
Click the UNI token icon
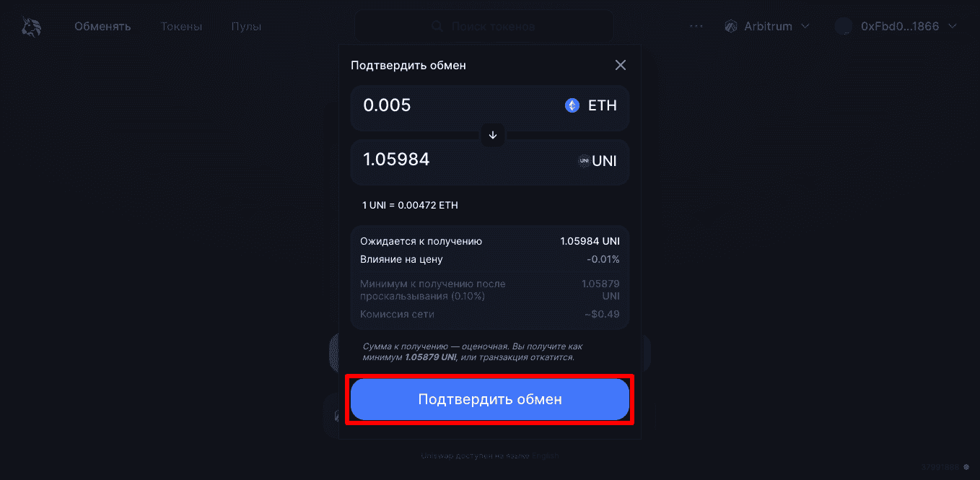584,161
